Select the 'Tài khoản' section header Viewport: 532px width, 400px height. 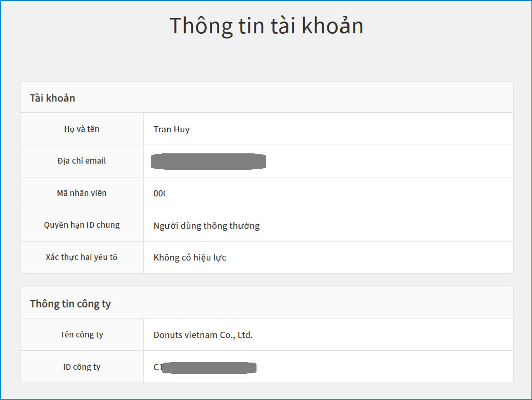click(52, 98)
